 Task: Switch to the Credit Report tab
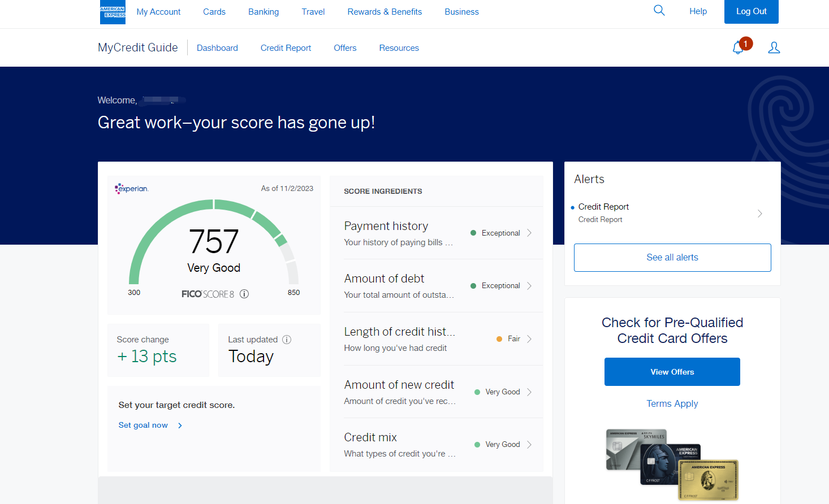coord(286,48)
